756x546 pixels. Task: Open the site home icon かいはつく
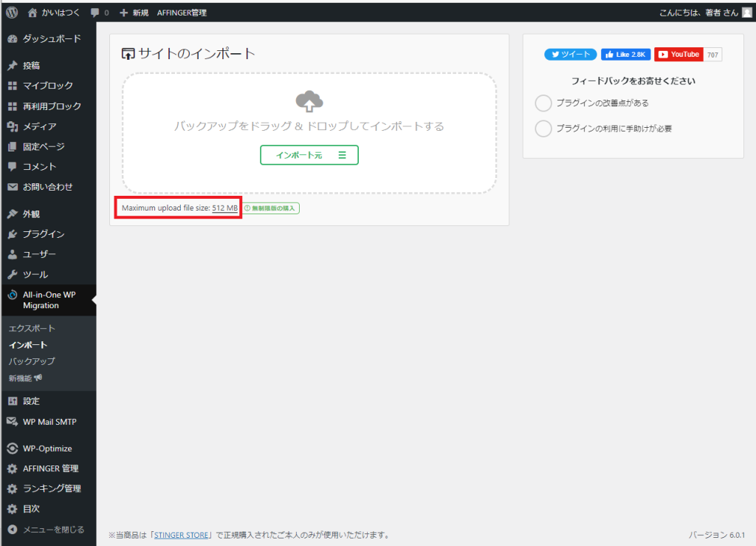point(32,13)
